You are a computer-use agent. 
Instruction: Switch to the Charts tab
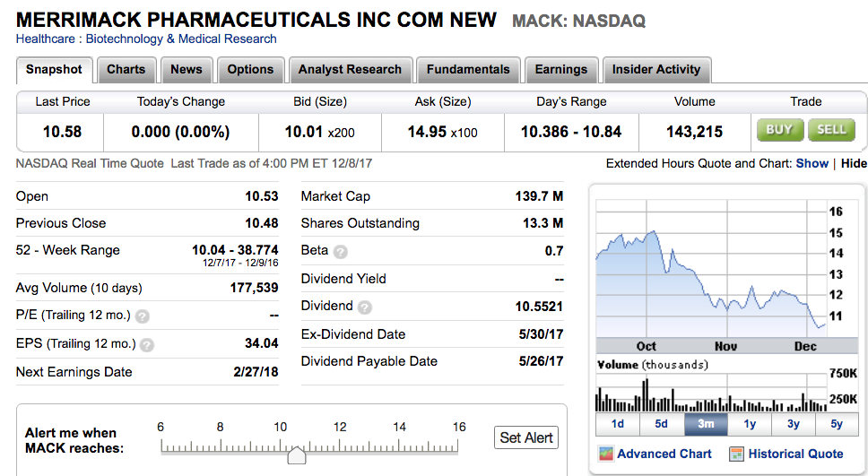tap(126, 69)
